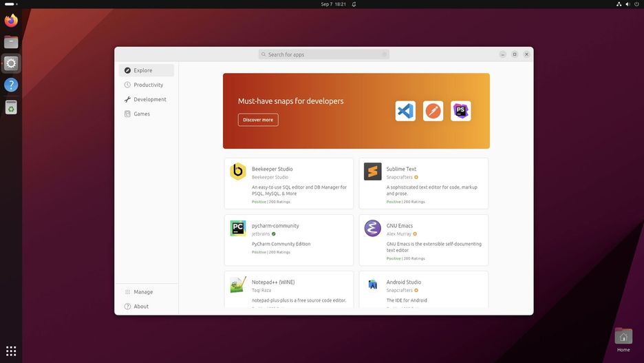Click the Android Studio app icon

372,284
